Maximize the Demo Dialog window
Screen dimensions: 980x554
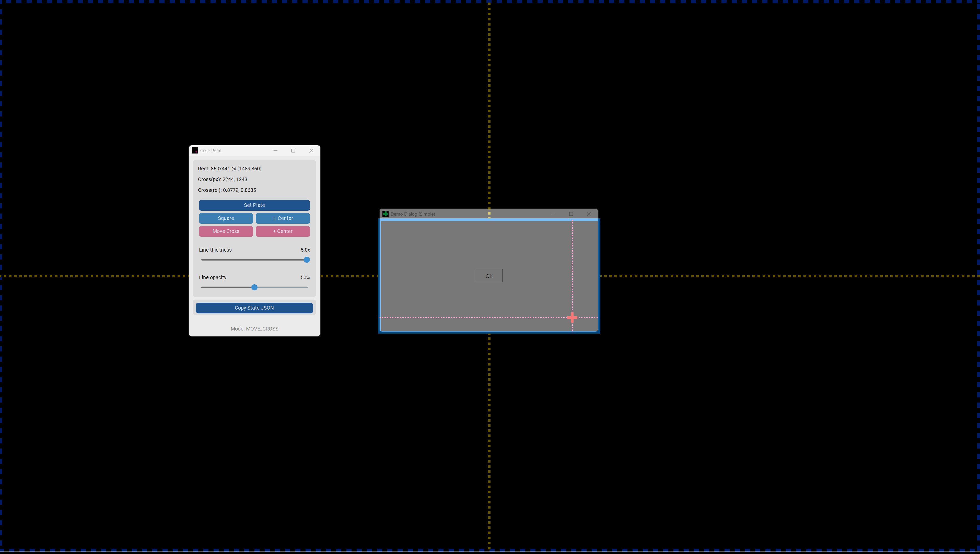(x=571, y=214)
